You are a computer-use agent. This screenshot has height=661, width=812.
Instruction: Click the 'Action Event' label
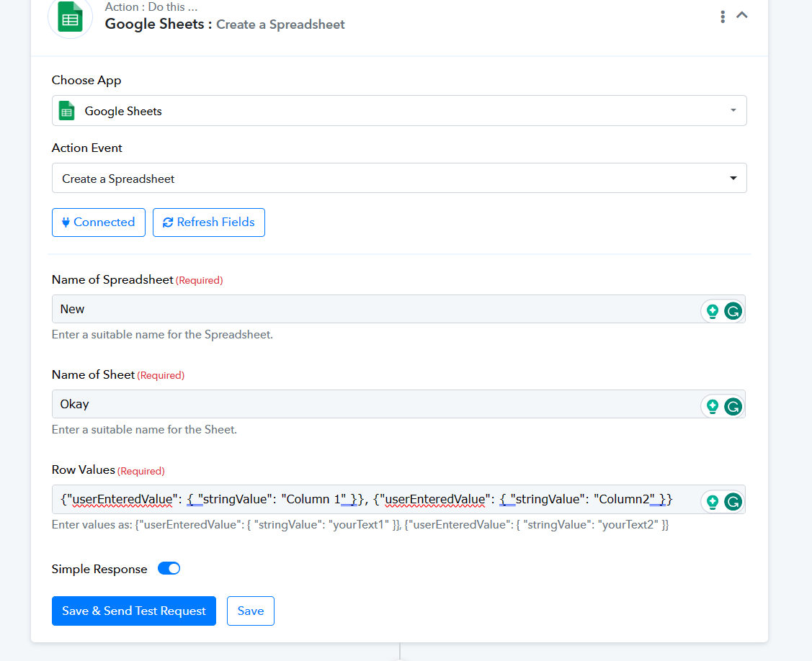coord(87,148)
